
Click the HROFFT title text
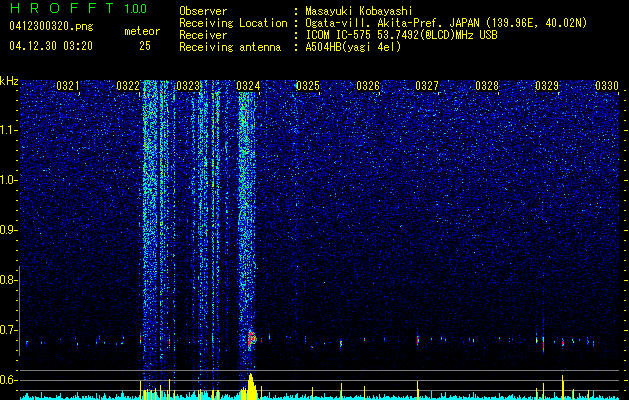click(63, 8)
